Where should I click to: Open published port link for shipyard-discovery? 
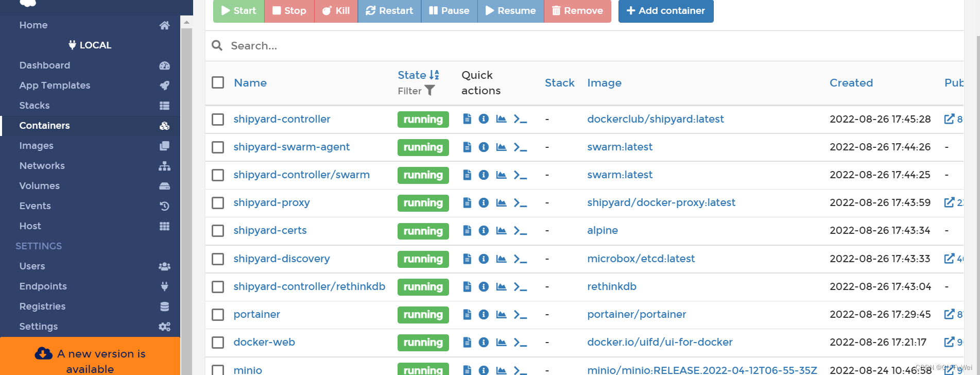click(953, 259)
